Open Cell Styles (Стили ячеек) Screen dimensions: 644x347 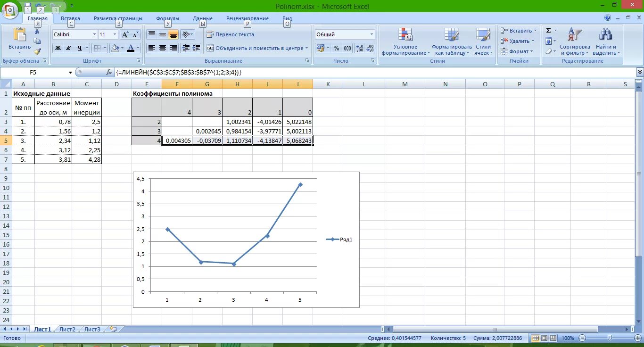click(x=483, y=41)
